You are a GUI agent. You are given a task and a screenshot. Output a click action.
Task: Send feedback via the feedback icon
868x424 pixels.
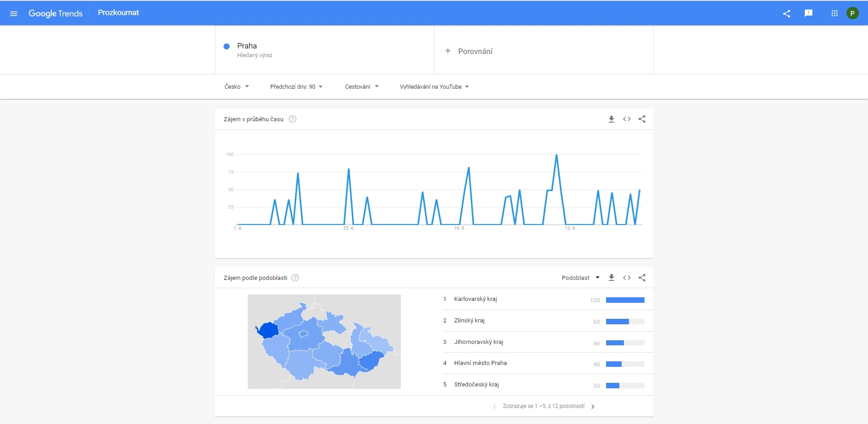(809, 13)
